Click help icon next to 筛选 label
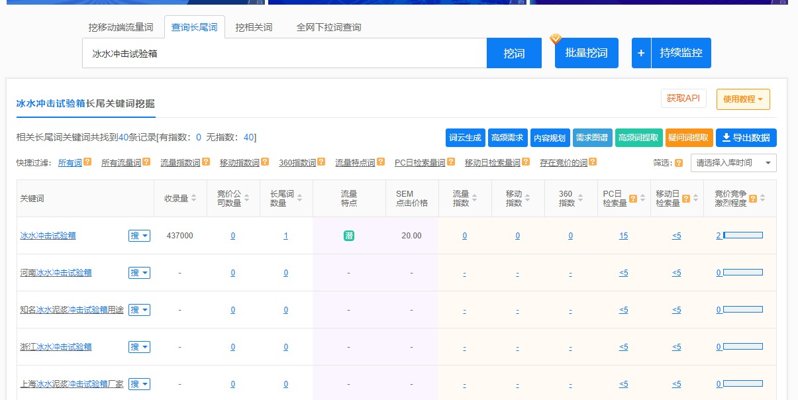The height and width of the screenshot is (400, 798). pos(678,163)
